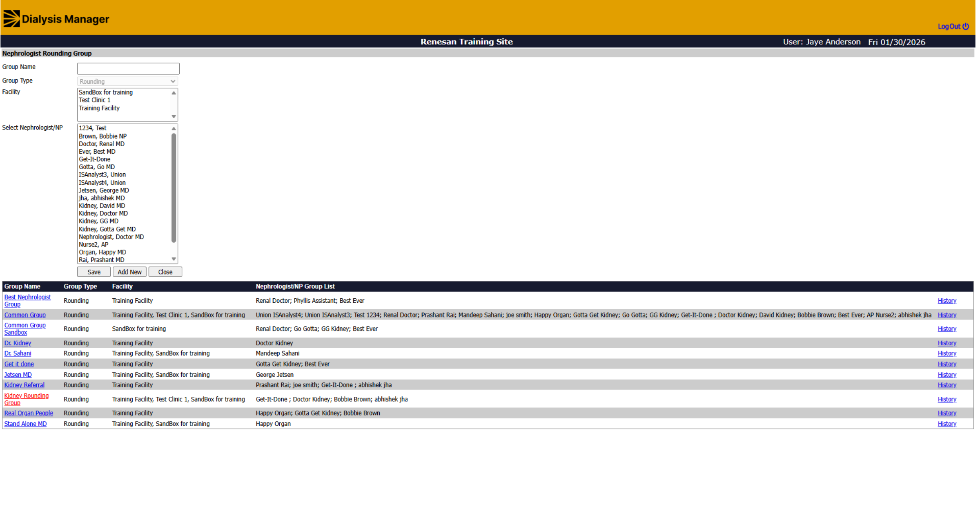This screenshot has height=523, width=980.
Task: Click the Log Out link
Action: point(949,27)
